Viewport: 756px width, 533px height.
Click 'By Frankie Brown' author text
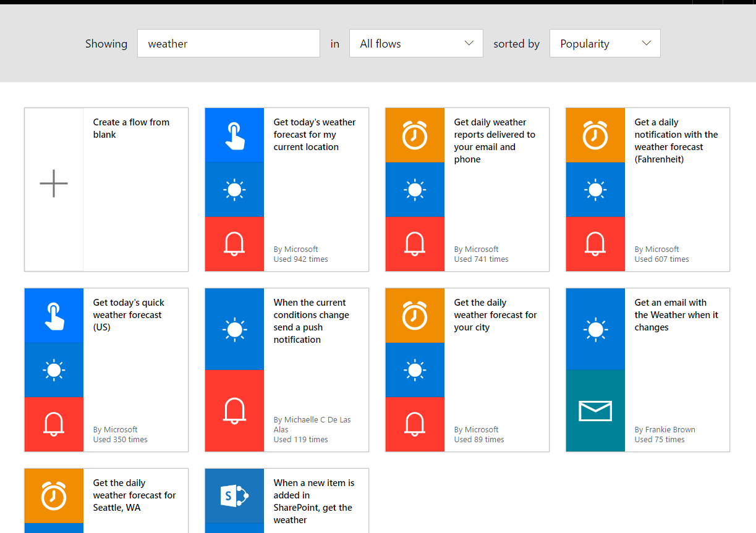coord(665,430)
